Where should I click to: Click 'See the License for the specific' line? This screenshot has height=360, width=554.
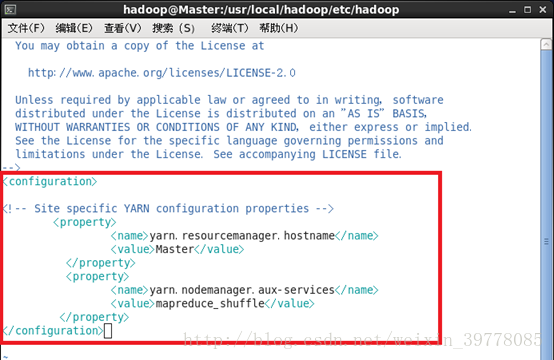click(x=229, y=141)
